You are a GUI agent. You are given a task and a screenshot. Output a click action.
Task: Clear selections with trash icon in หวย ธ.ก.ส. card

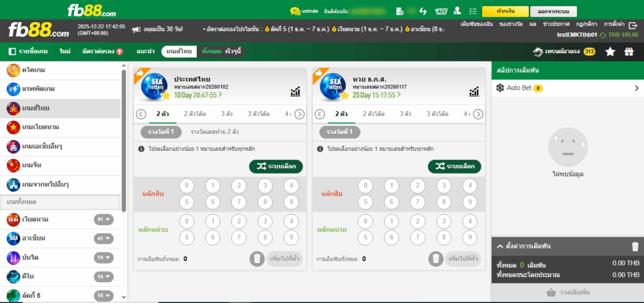436,258
